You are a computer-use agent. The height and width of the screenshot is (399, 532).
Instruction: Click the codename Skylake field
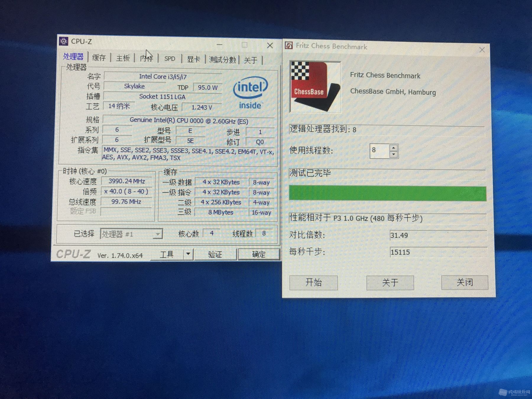click(134, 86)
